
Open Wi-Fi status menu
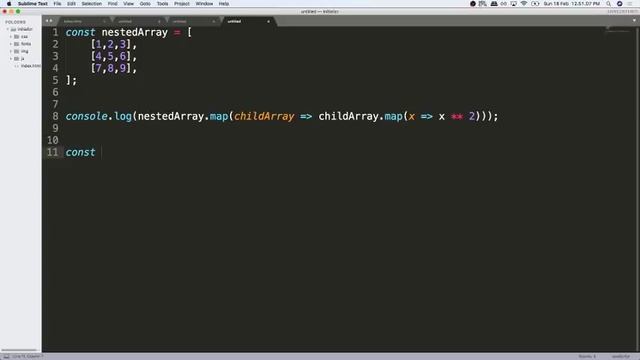524,4
